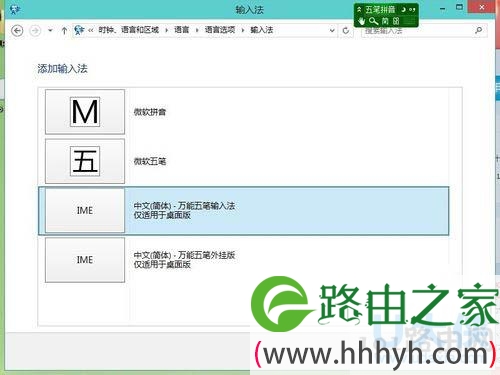Refresh the current page
The height and width of the screenshot is (375, 500).
(x=346, y=31)
